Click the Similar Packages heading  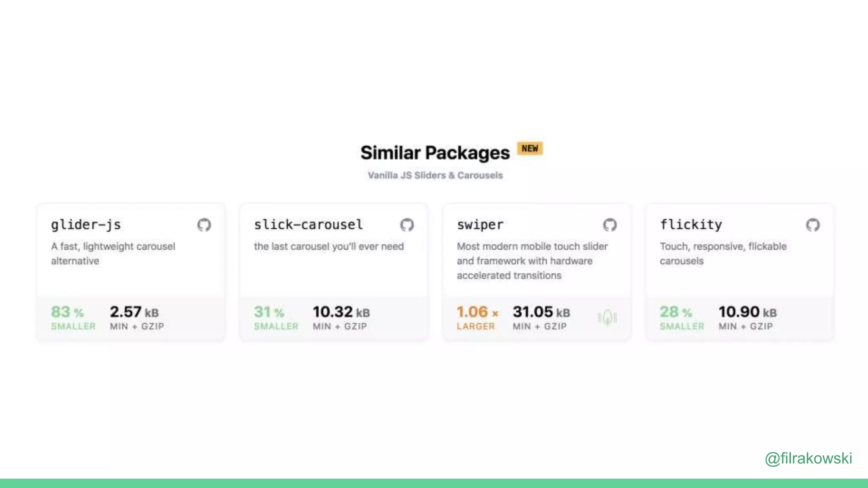pos(435,153)
